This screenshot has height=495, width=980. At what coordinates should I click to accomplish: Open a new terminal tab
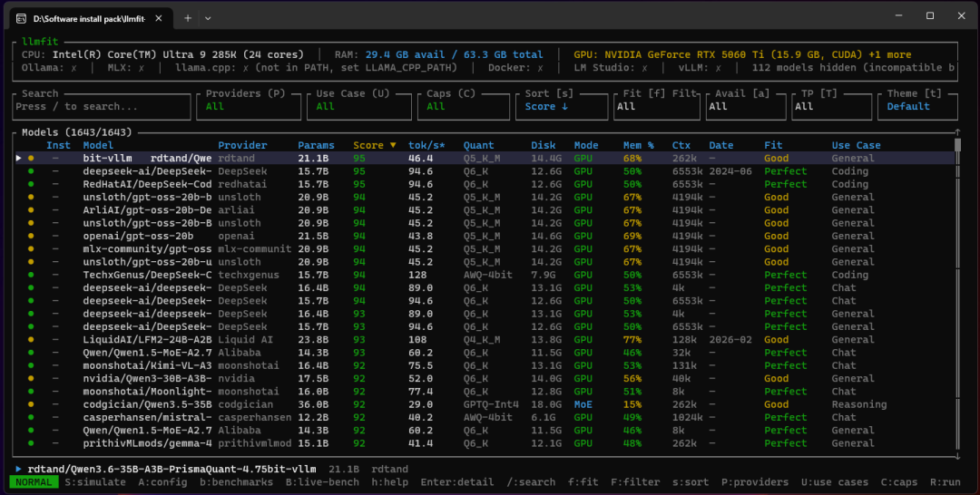188,19
